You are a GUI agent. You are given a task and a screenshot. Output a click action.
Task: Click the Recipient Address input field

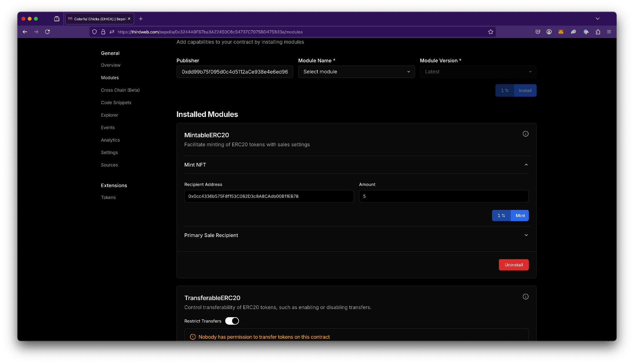(x=269, y=196)
